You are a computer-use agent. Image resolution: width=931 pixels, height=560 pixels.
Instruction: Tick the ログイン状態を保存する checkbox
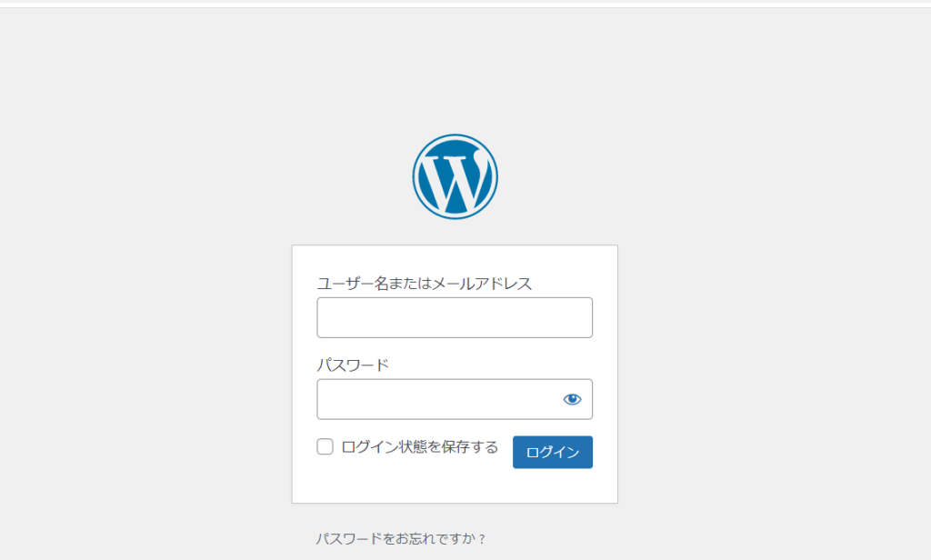(x=325, y=446)
